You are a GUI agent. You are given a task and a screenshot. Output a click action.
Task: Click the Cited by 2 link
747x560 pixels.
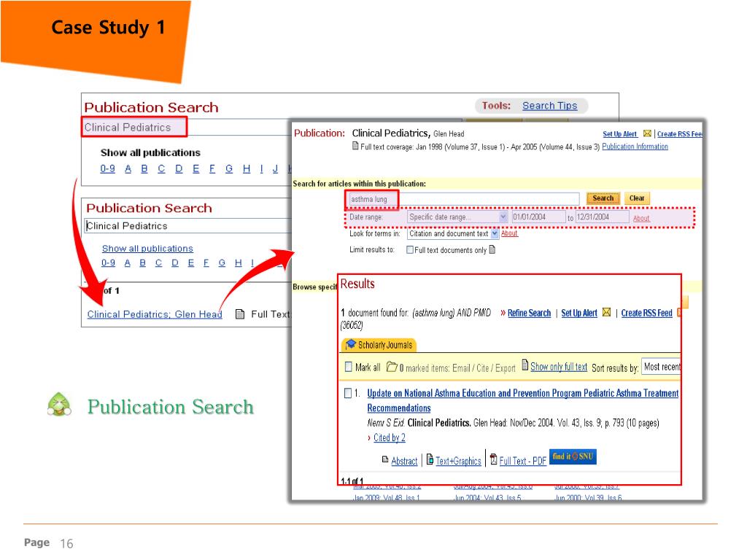[x=390, y=437]
